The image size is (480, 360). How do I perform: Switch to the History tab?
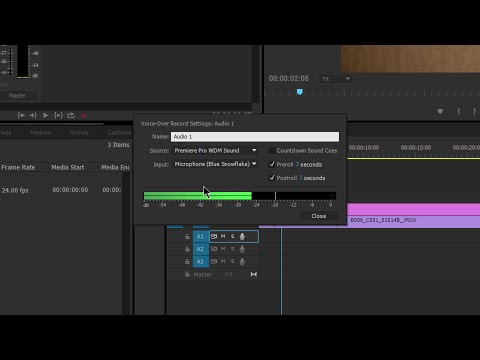[x=79, y=133]
